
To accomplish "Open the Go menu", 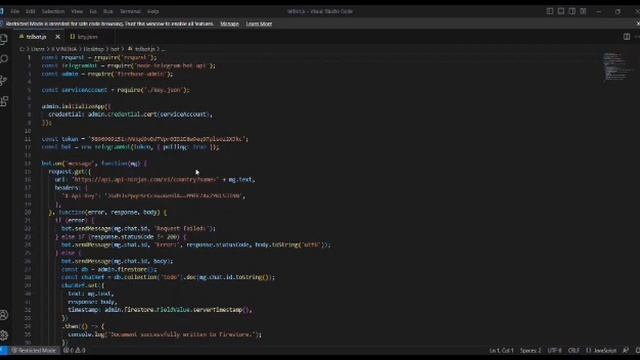I will click(93, 11).
